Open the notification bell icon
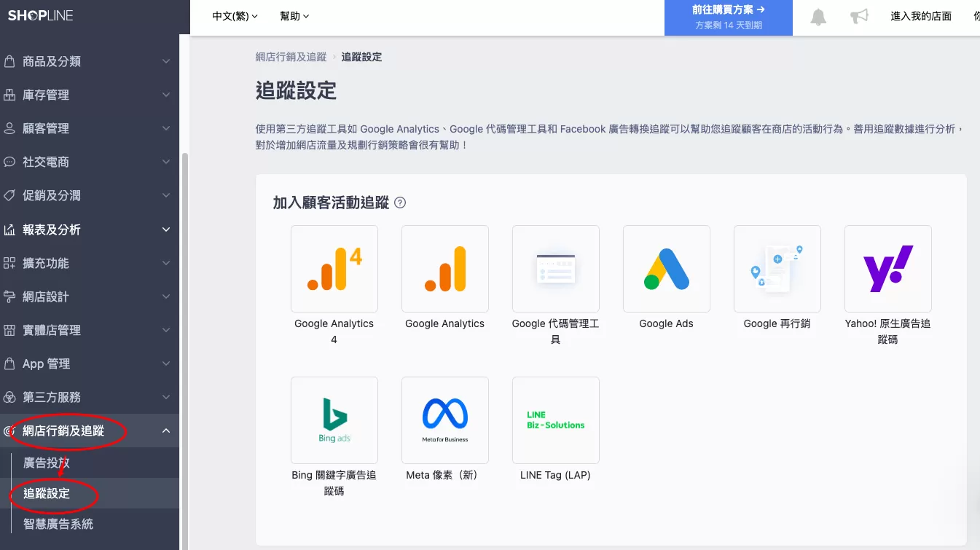This screenshot has width=980, height=550. (819, 17)
